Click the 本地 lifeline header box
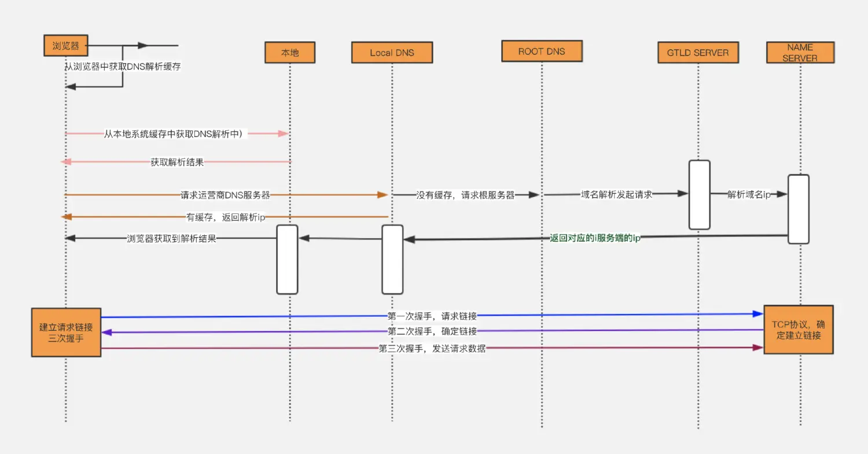Viewport: 868px width, 454px height. (x=290, y=53)
